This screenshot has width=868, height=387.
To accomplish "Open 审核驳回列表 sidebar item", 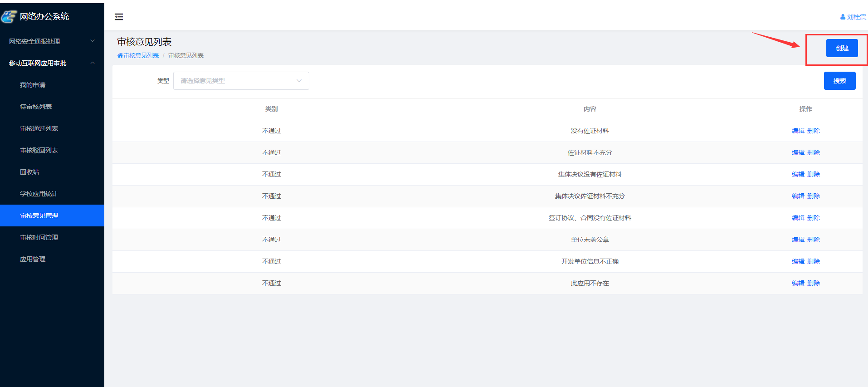I will 39,150.
